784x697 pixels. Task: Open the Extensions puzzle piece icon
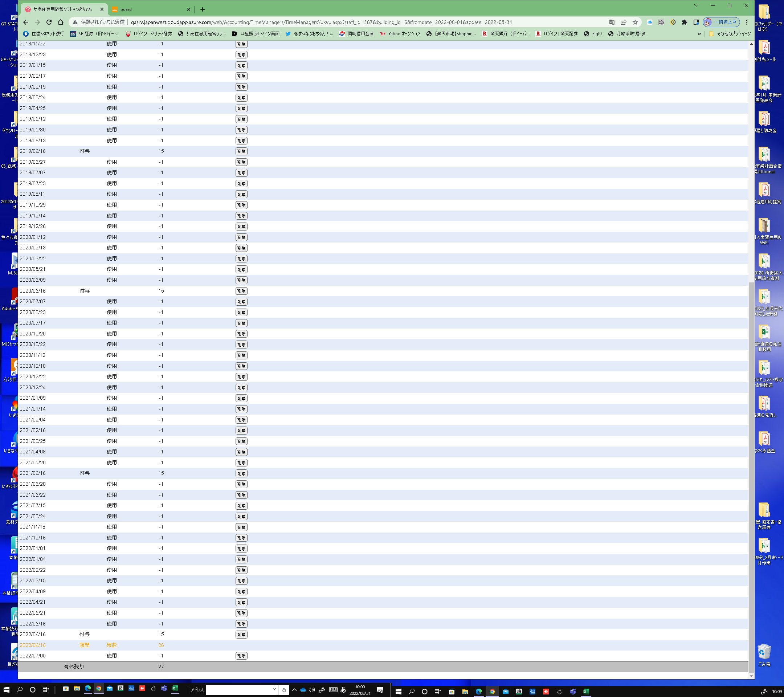[684, 22]
